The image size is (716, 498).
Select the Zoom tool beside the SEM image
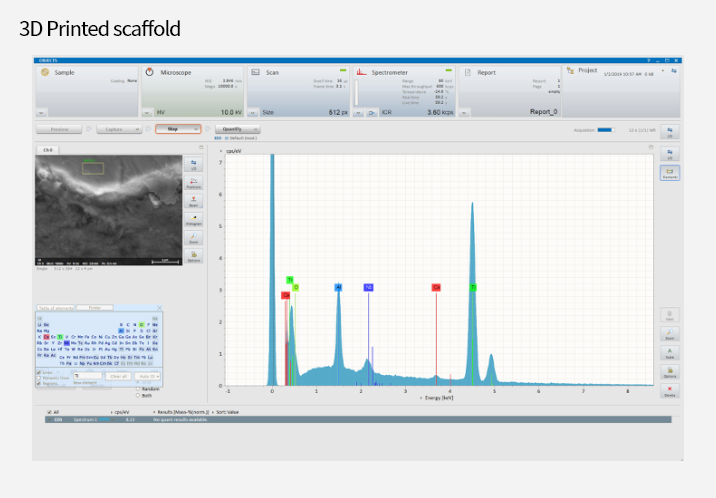(195, 237)
